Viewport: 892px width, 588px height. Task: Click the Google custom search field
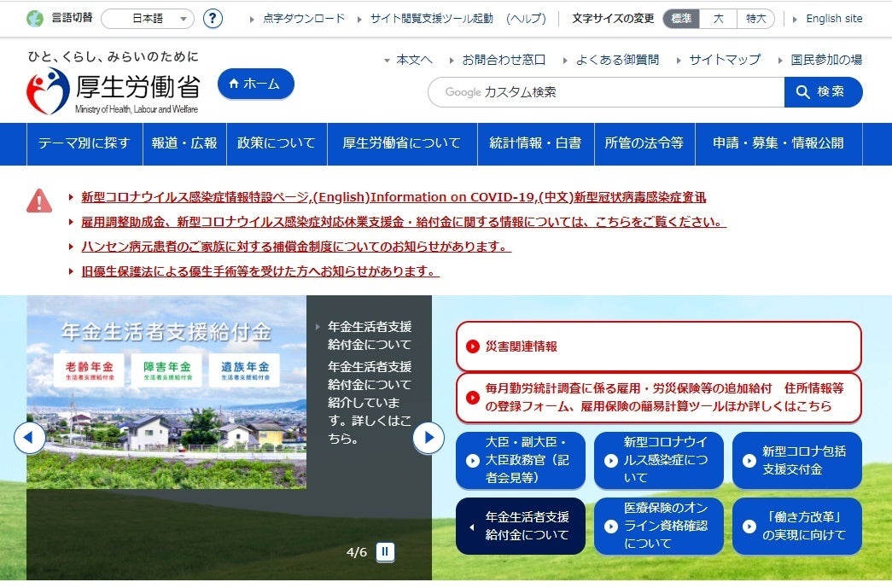pyautogui.click(x=606, y=92)
